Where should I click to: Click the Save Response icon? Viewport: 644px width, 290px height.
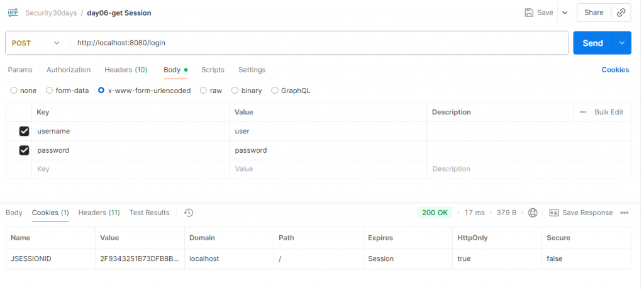coord(554,213)
